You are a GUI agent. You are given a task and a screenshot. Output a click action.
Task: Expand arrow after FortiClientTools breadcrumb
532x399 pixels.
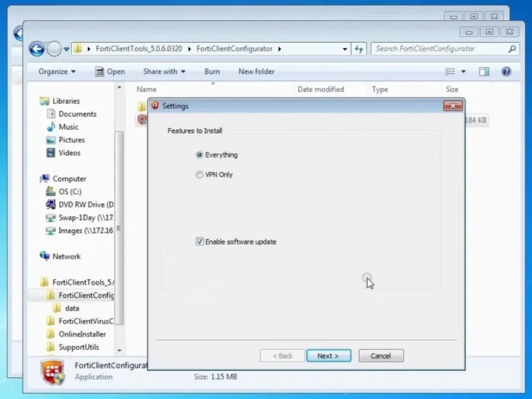(189, 49)
